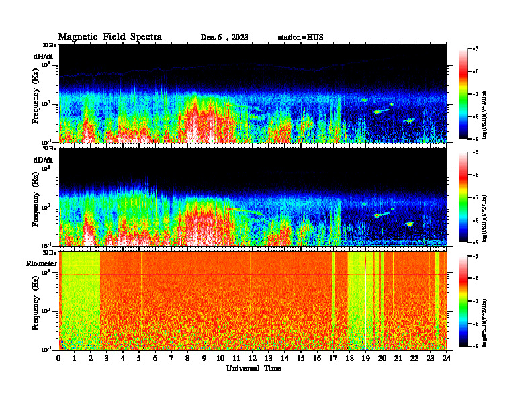Click the "dD/dt" panel label
This screenshot has height=411, width=532.
coord(43,160)
